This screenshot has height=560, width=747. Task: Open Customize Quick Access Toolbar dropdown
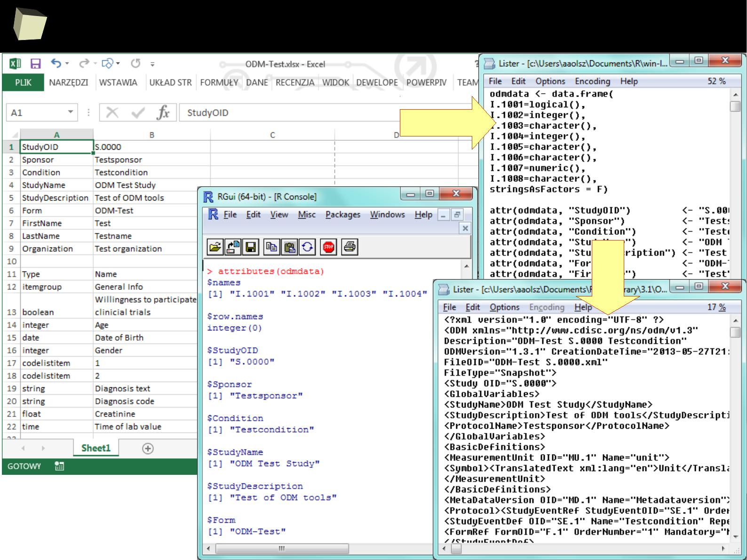152,64
